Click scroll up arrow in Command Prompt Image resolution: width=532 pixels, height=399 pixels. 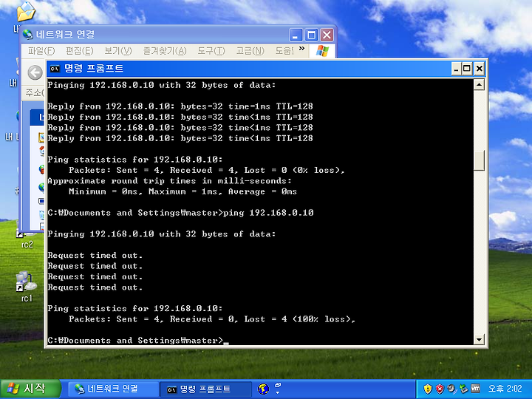click(479, 84)
